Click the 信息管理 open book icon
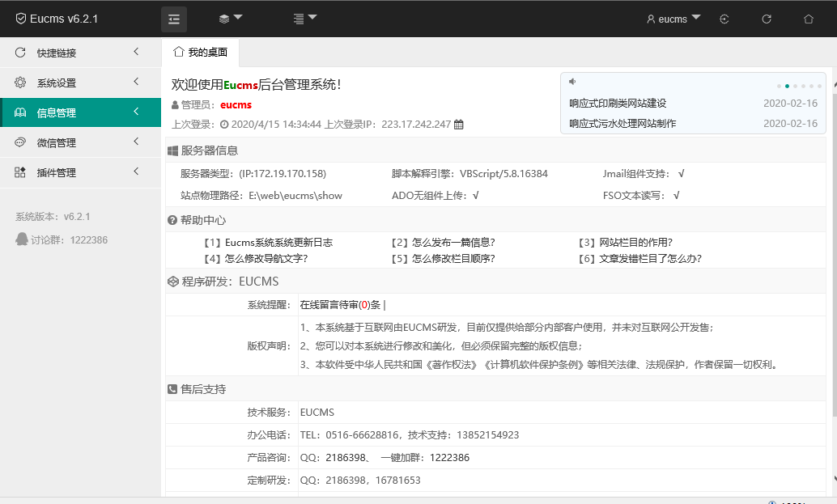Viewport: 837px width, 504px height. 20,112
